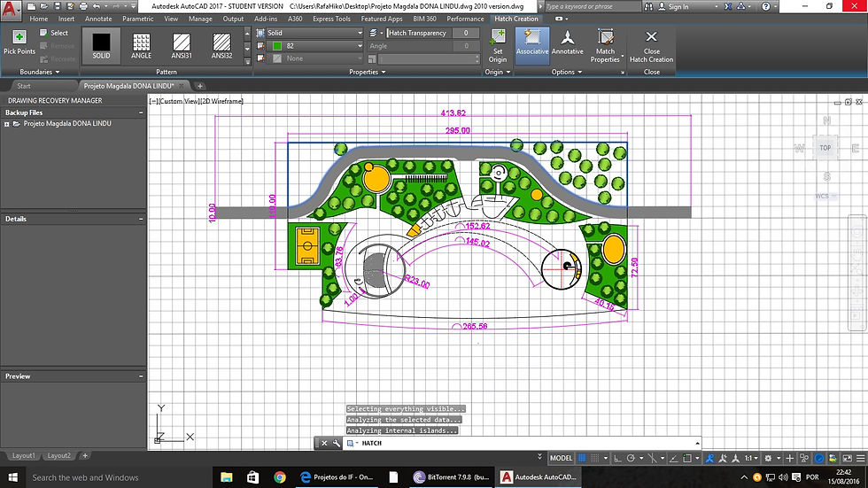The height and width of the screenshot is (488, 868).
Task: Click Select boundary objects tool
Action: pyautogui.click(x=54, y=33)
